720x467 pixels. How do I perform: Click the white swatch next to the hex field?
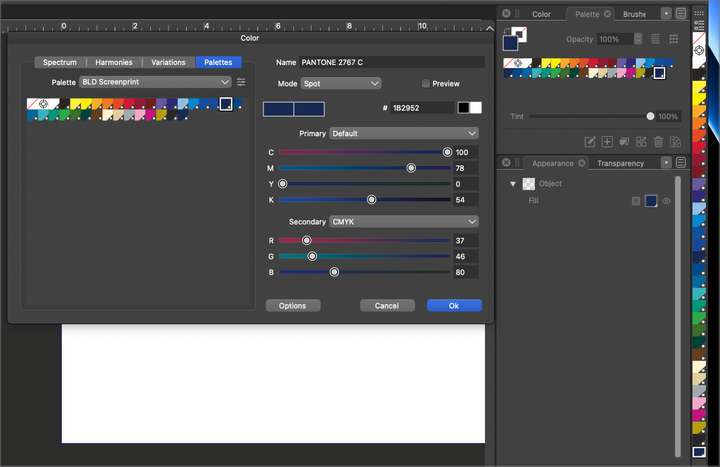476,107
